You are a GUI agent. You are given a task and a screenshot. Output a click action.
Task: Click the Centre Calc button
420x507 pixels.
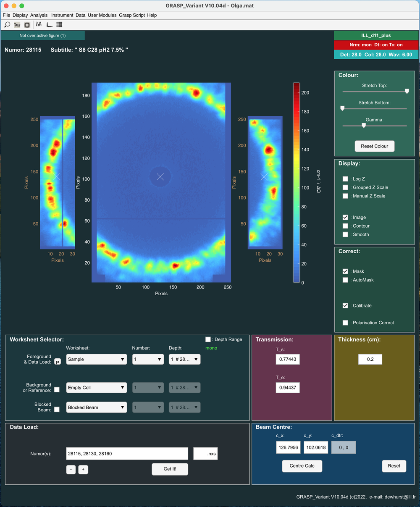click(x=302, y=466)
